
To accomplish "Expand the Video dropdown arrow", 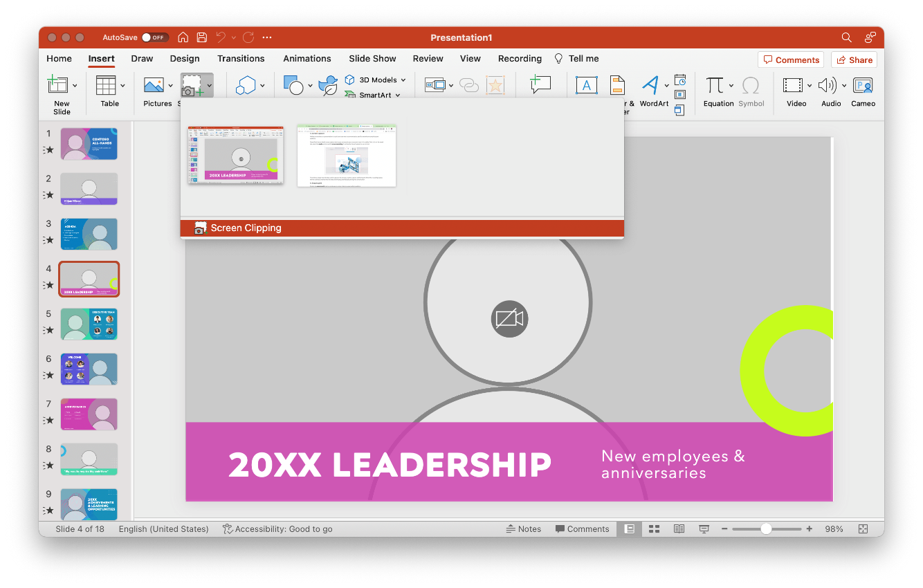I will 810,86.
